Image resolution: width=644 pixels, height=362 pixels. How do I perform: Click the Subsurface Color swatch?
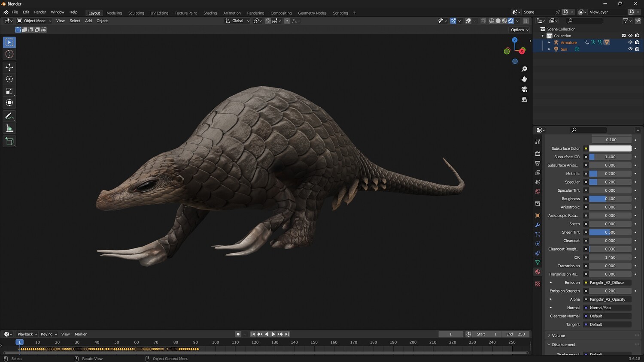click(x=610, y=148)
